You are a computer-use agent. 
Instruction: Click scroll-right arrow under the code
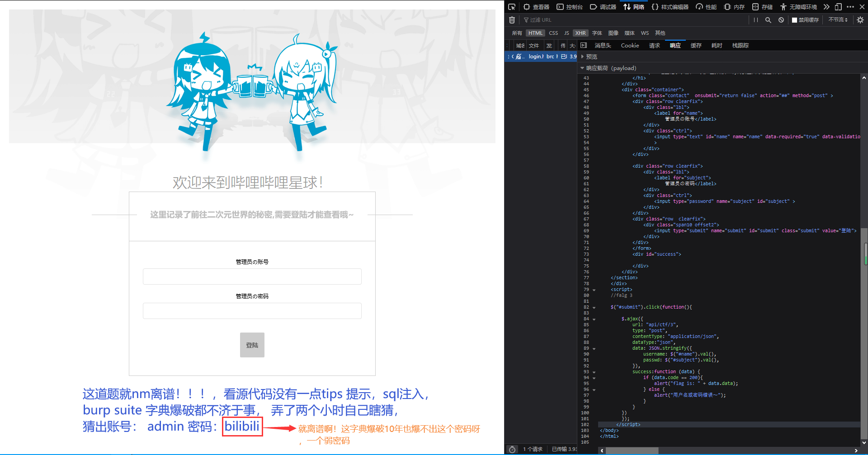tap(856, 451)
